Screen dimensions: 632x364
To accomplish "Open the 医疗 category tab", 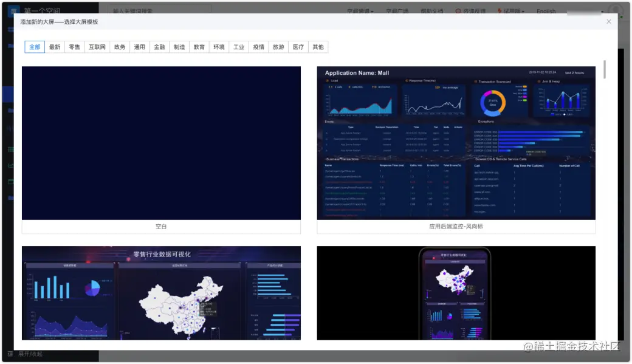I will [x=298, y=47].
